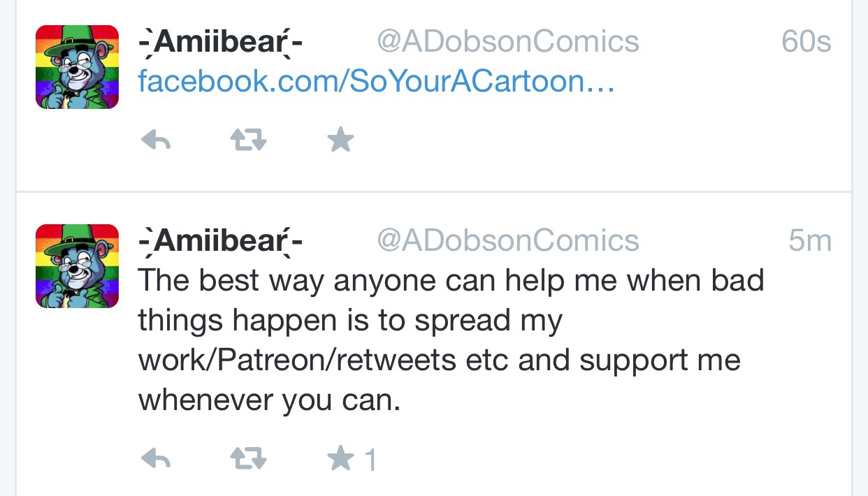The width and height of the screenshot is (868, 496).
Task: Open the 60s timestamp tweet details
Action: 806,42
